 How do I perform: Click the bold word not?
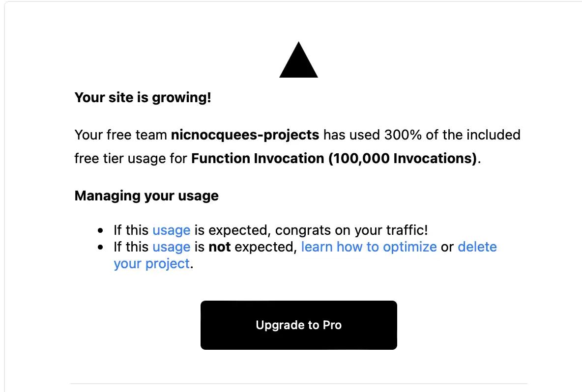pos(220,247)
